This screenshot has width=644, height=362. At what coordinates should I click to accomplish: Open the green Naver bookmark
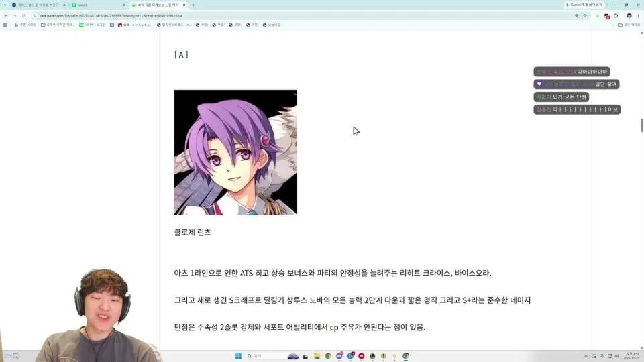(93, 25)
